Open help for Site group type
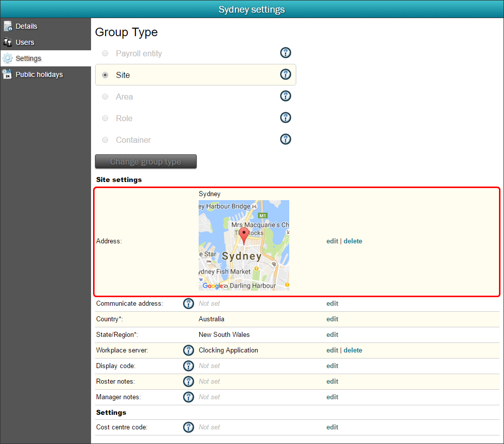 click(285, 74)
